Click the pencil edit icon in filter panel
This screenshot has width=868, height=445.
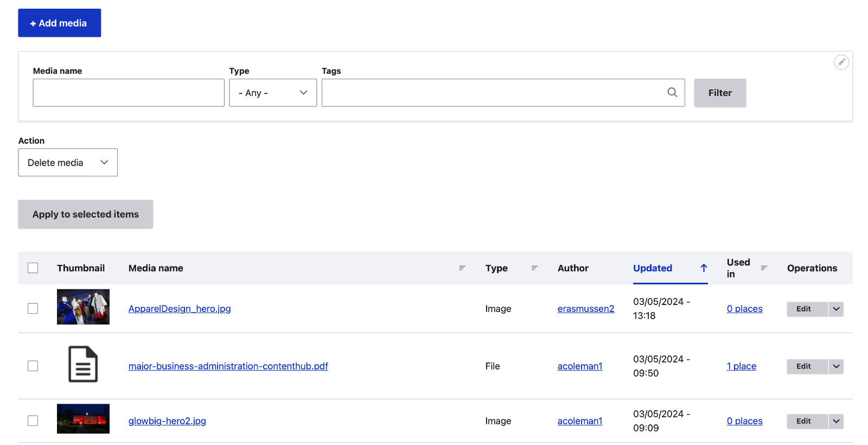841,62
